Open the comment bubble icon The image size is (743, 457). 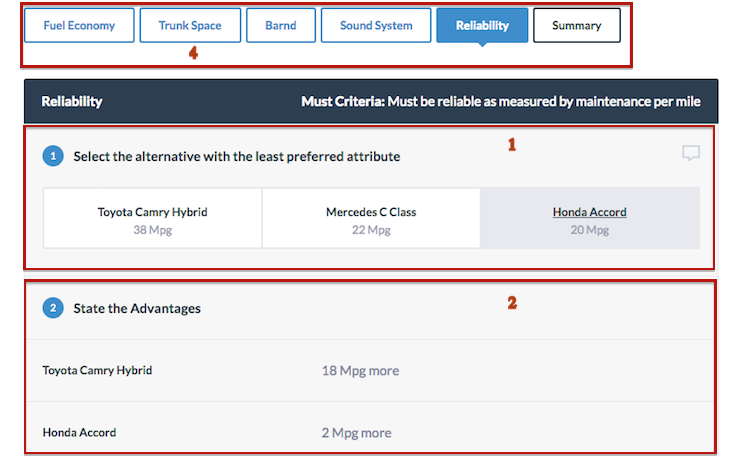tap(691, 153)
